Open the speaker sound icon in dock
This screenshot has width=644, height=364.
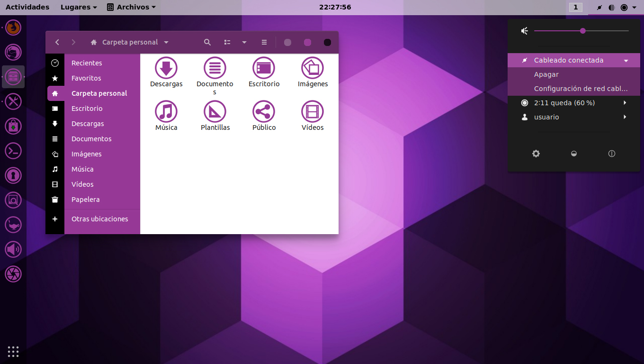[13, 249]
